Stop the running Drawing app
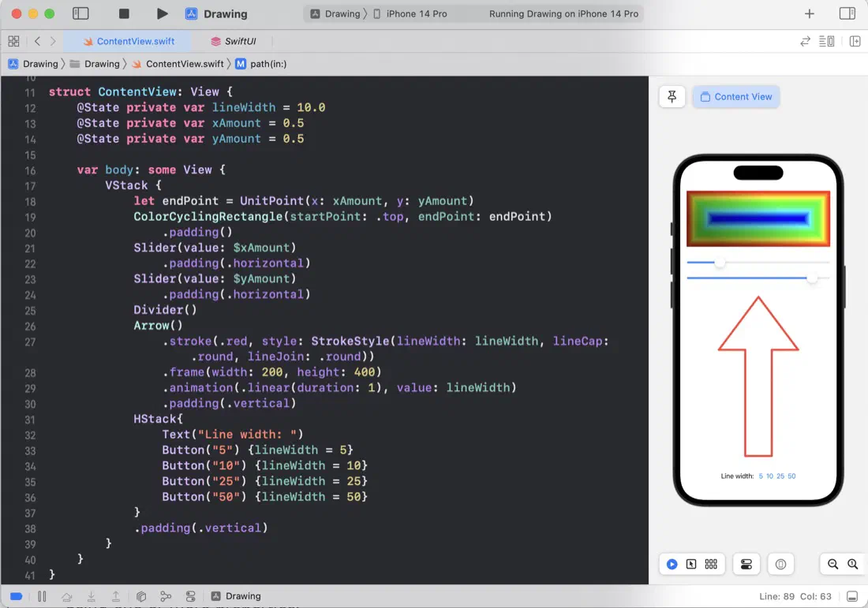The image size is (868, 608). click(124, 14)
